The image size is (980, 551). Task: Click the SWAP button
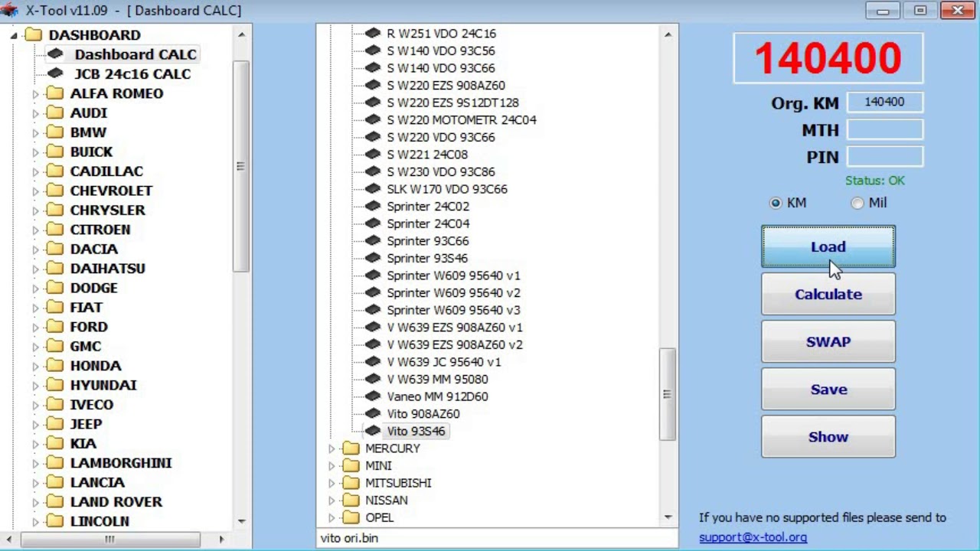[x=828, y=342]
